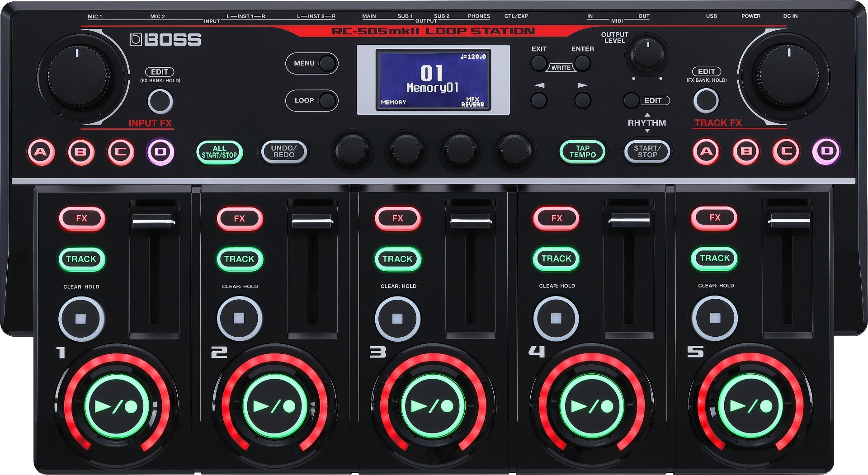The width and height of the screenshot is (868, 475).
Task: Toggle the FX button on track 2
Action: click(239, 219)
